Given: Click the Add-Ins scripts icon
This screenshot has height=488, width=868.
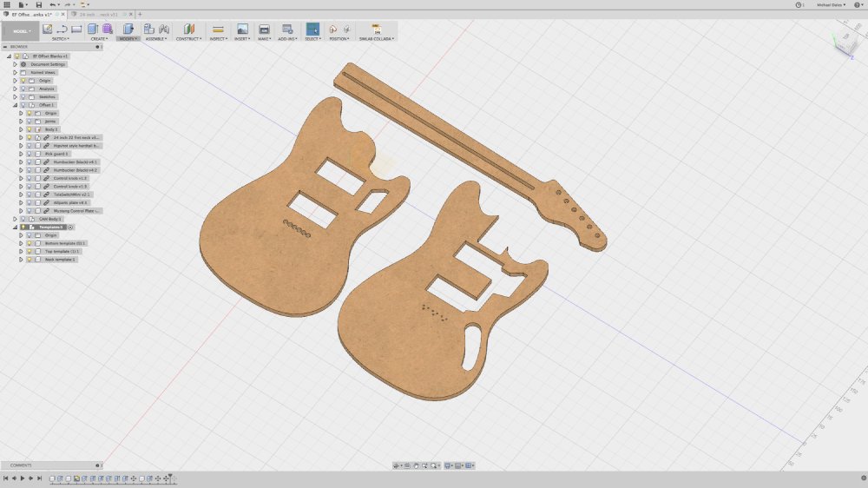Looking at the screenshot, I should (287, 29).
